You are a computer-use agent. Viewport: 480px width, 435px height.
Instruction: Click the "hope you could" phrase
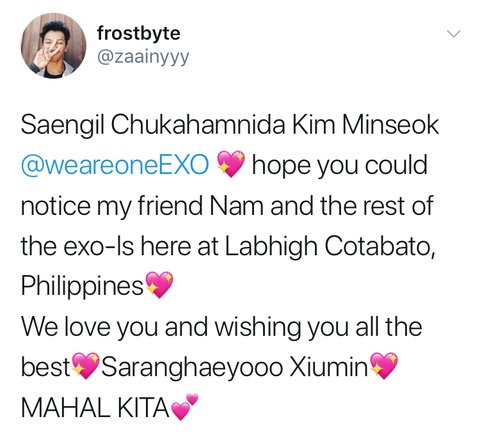pyautogui.click(x=339, y=167)
